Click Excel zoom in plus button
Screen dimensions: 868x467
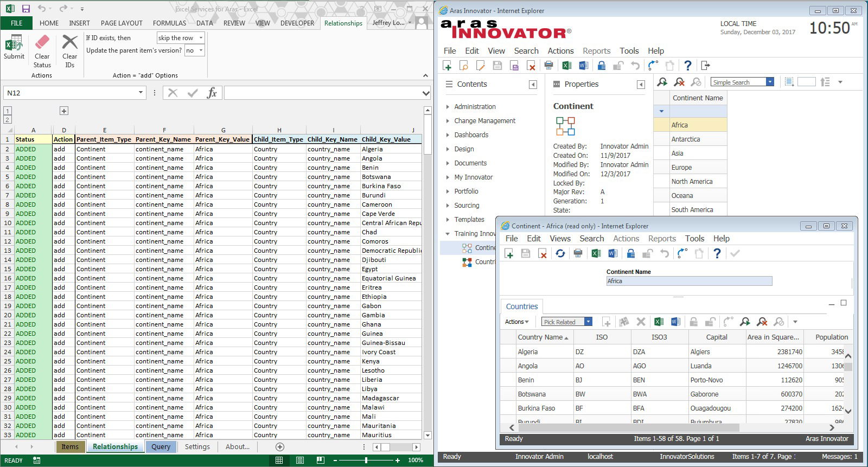(398, 460)
